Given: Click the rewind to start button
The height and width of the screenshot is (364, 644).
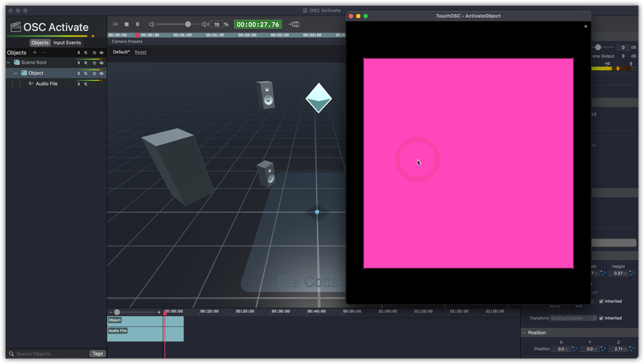Looking at the screenshot, I should coord(115,24).
